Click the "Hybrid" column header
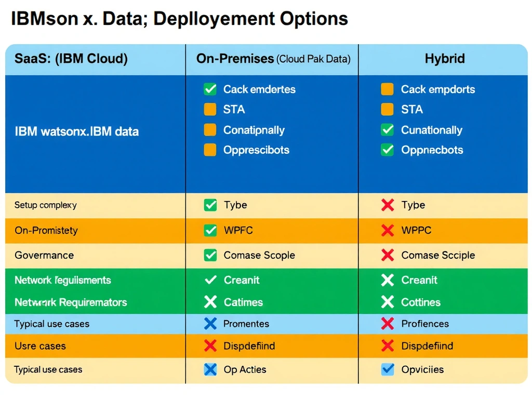The height and width of the screenshot is (399, 532). click(443, 59)
